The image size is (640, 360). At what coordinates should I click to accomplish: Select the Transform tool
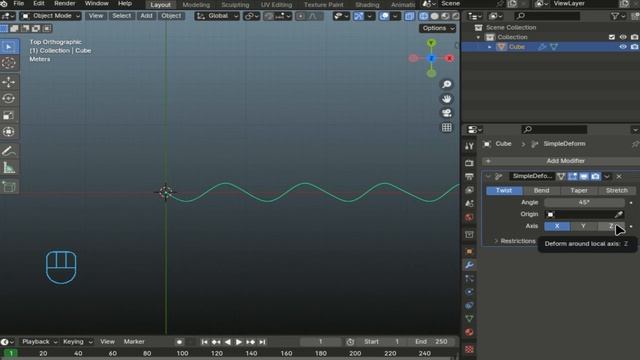[x=9, y=131]
